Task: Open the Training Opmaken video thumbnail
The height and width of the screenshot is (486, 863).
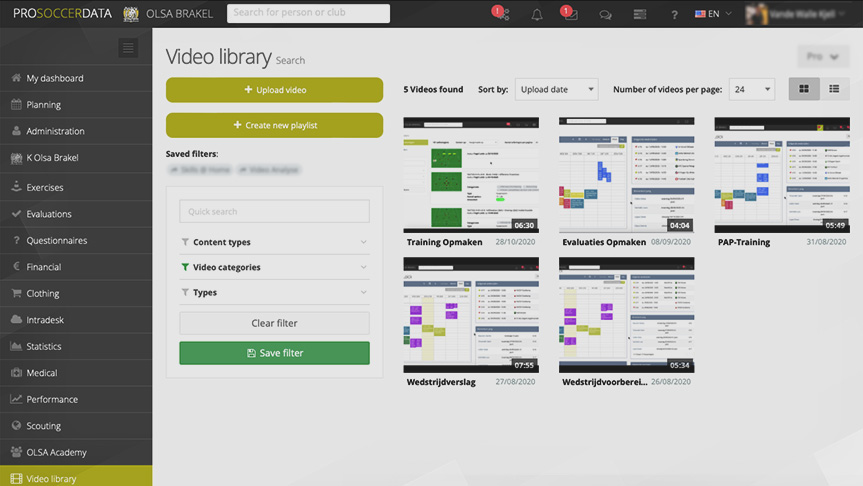Action: (470, 175)
